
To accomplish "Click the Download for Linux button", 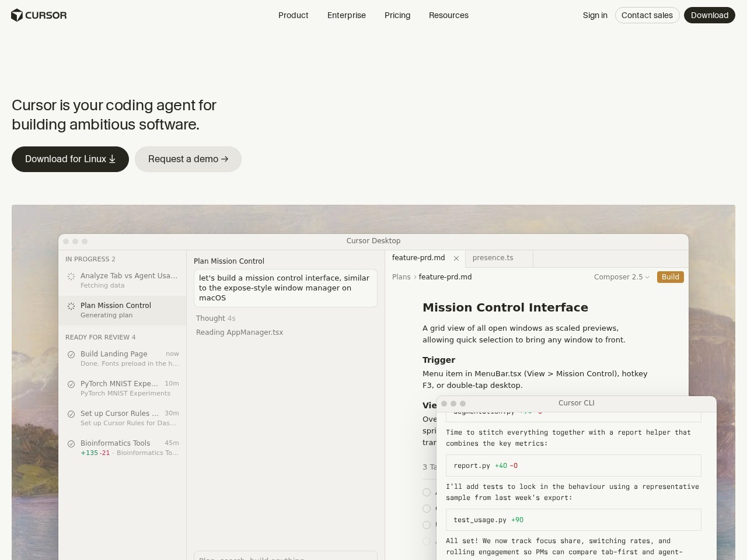I will (x=70, y=159).
